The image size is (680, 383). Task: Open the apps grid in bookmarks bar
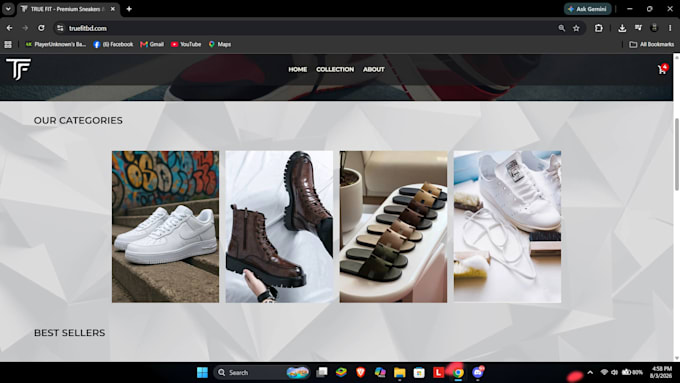[8, 44]
